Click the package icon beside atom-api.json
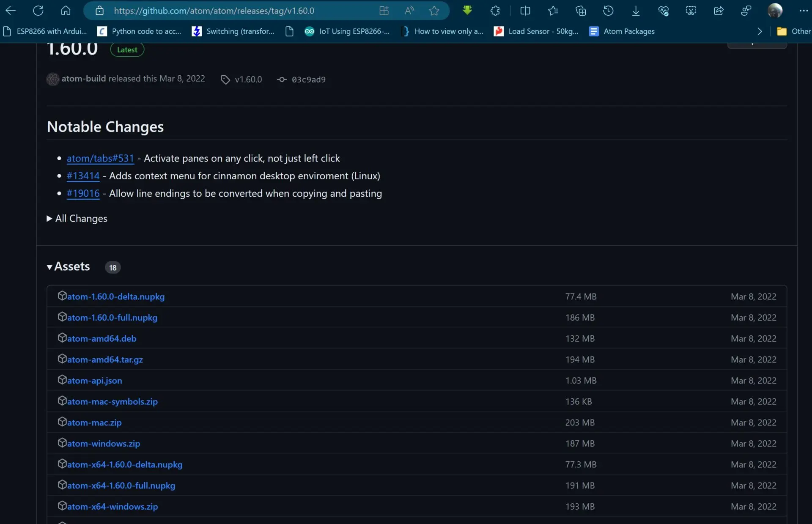 pyautogui.click(x=62, y=380)
